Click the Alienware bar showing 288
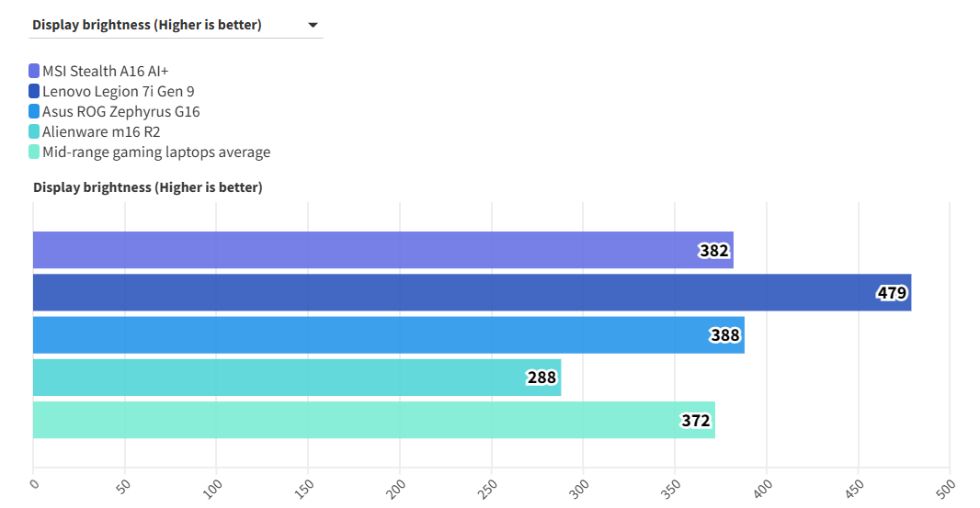 (x=276, y=378)
